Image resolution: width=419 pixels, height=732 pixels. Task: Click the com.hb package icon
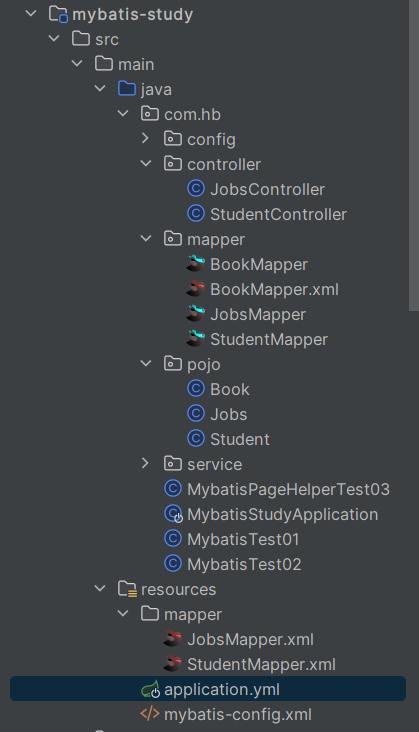(149, 113)
